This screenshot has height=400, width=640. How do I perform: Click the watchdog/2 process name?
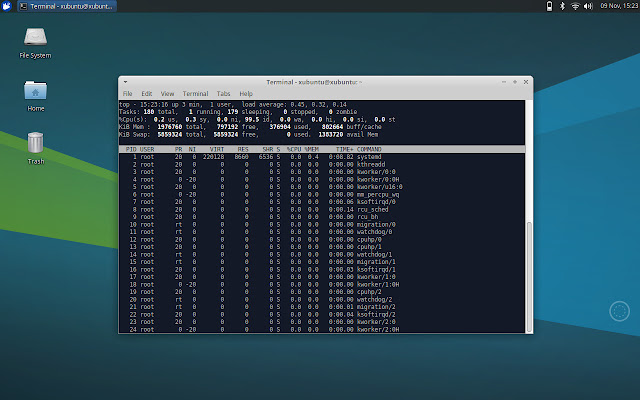pyautogui.click(x=374, y=300)
